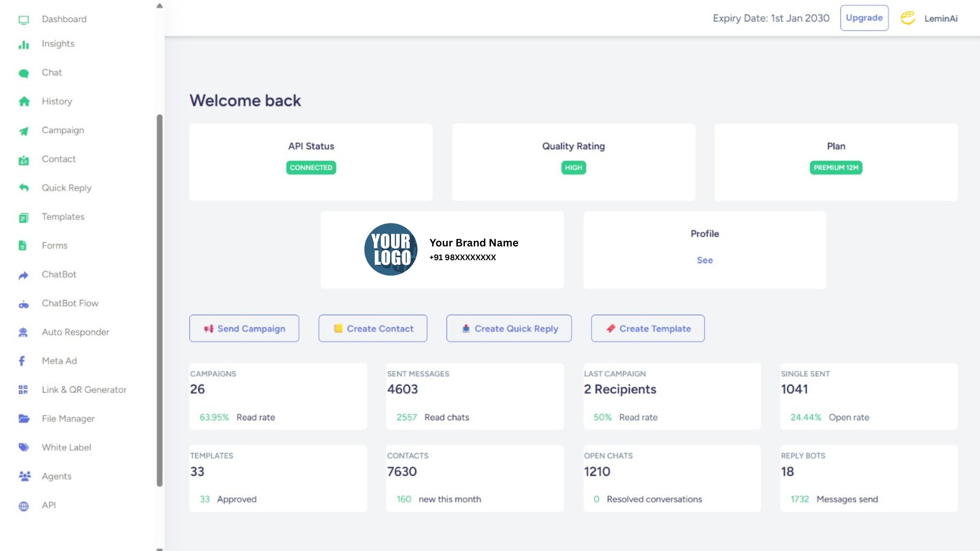Viewport: 980px width, 551px height.
Task: Open the Auto Responder menu item
Action: pyautogui.click(x=75, y=332)
